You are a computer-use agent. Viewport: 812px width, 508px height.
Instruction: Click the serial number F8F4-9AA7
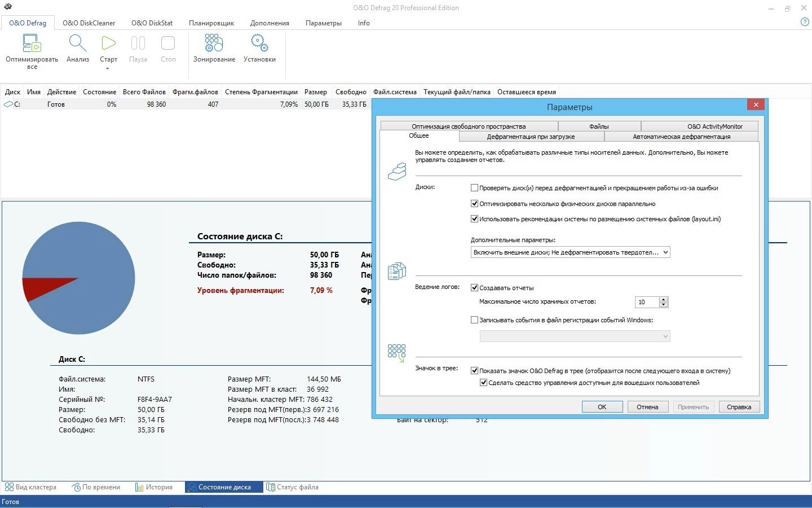(155, 400)
